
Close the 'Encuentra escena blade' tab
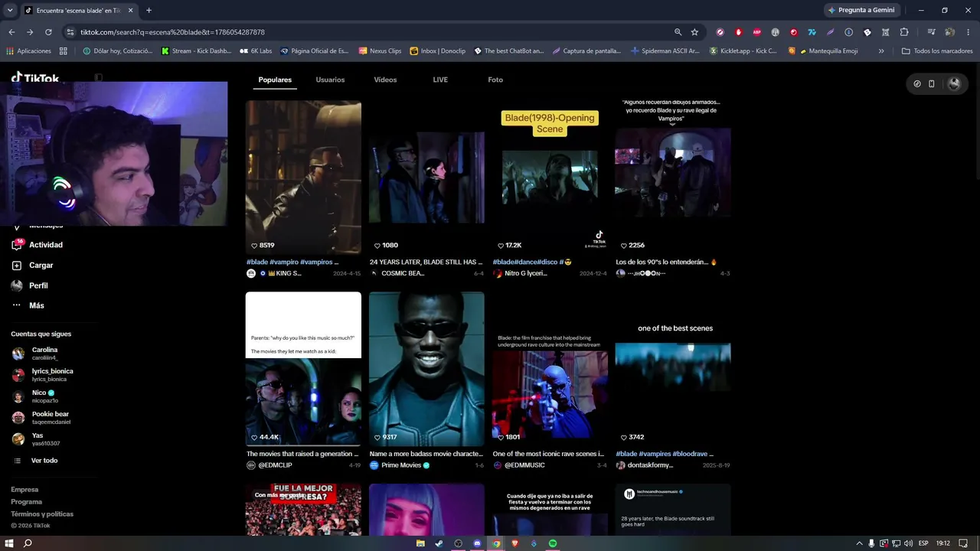[130, 11]
